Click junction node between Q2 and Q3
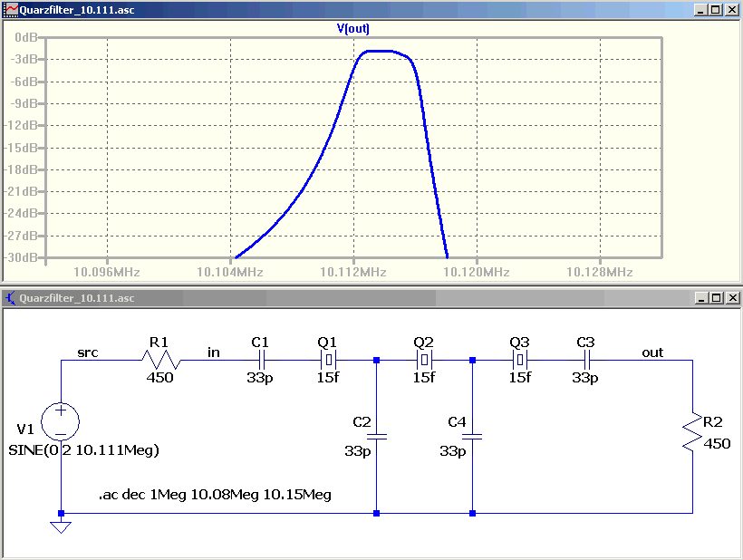 coord(472,361)
